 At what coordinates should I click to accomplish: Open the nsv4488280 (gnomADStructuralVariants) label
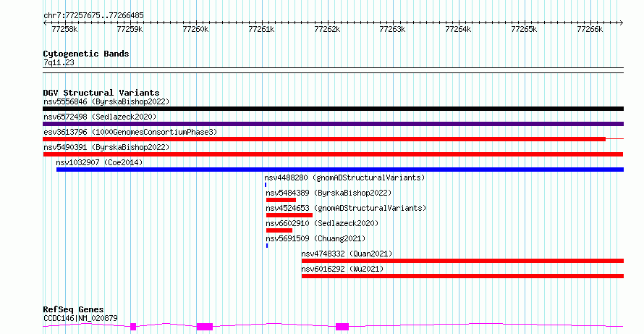(344, 178)
